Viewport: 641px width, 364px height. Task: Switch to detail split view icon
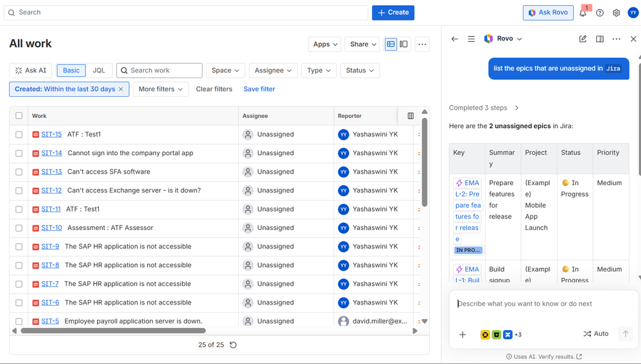tap(404, 44)
